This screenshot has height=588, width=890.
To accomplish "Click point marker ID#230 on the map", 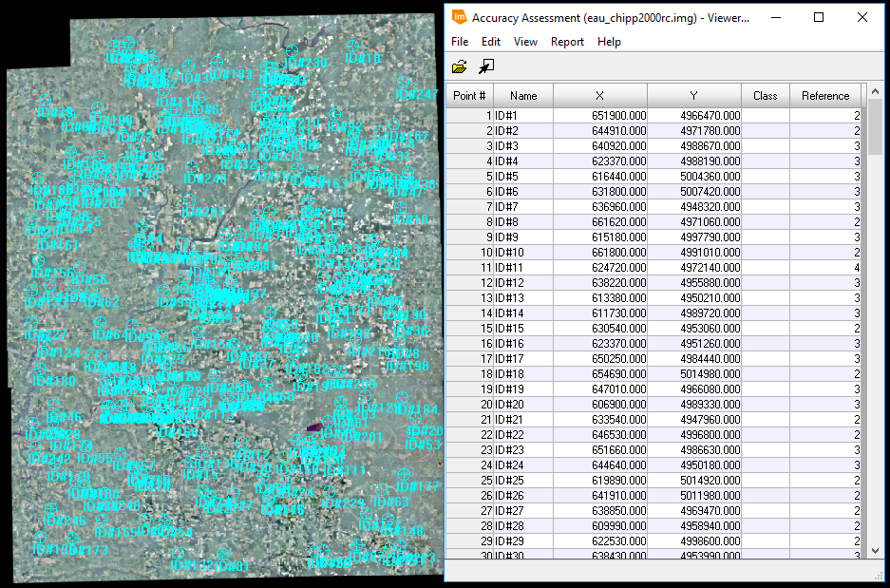I will click(293, 51).
